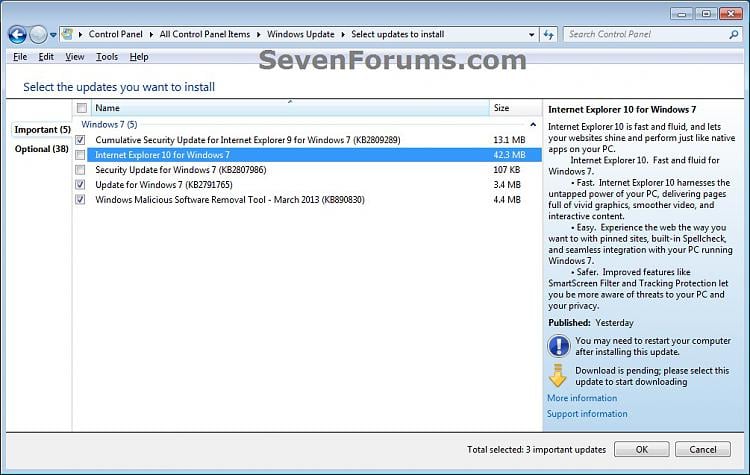This screenshot has width=750, height=475.
Task: Close the Windows Update window
Action: tap(731, 14)
